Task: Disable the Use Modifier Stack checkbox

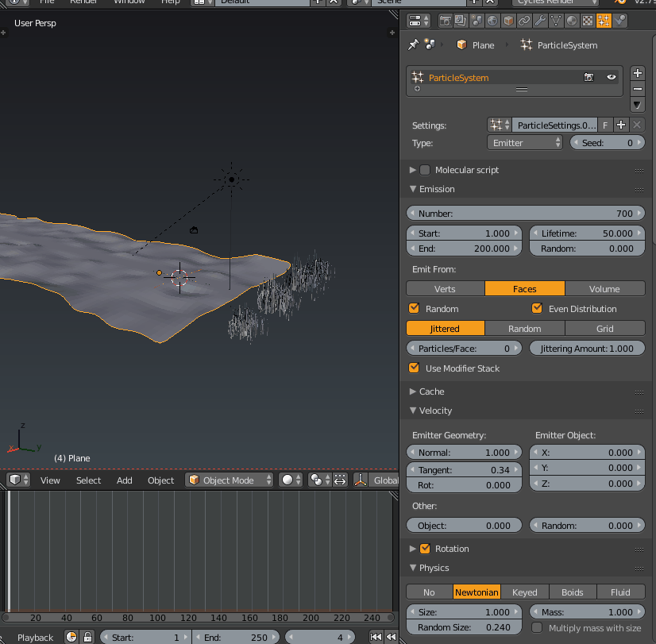Action: (414, 368)
